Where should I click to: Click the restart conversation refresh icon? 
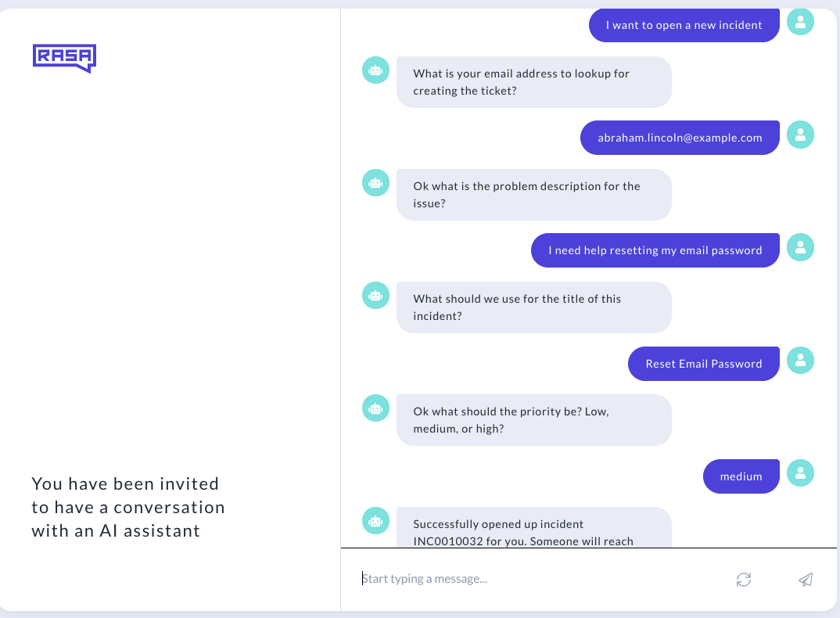click(744, 580)
